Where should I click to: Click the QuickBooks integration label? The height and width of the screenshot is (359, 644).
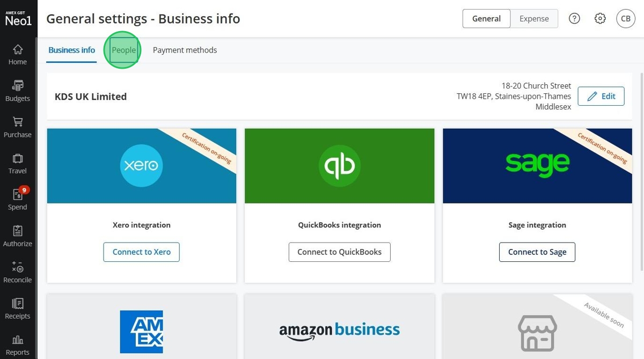coord(339,225)
